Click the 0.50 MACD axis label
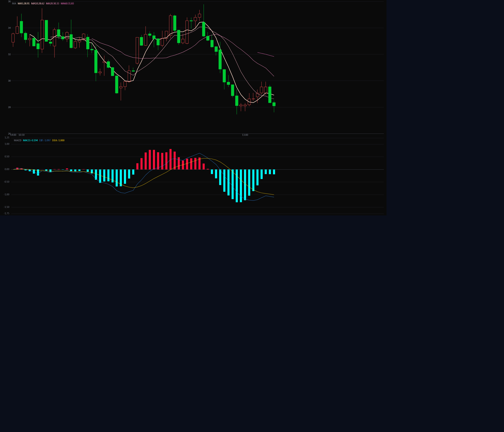Viewport: 504px width, 432px height. click(7, 157)
